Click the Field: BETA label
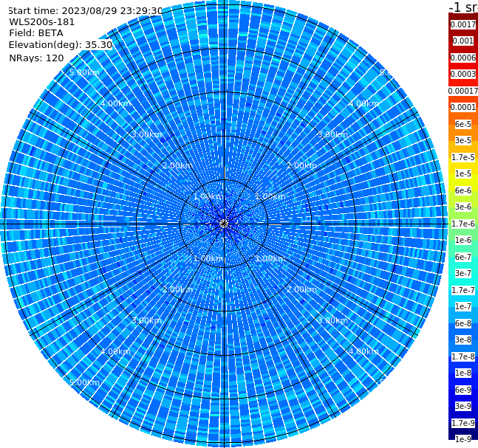The height and width of the screenshot is (448, 478). coord(36,33)
